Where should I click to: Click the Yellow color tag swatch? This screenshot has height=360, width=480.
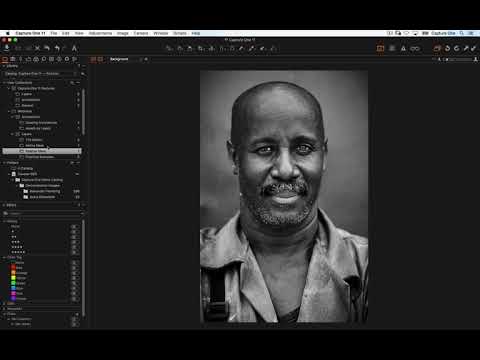[x=13, y=278]
